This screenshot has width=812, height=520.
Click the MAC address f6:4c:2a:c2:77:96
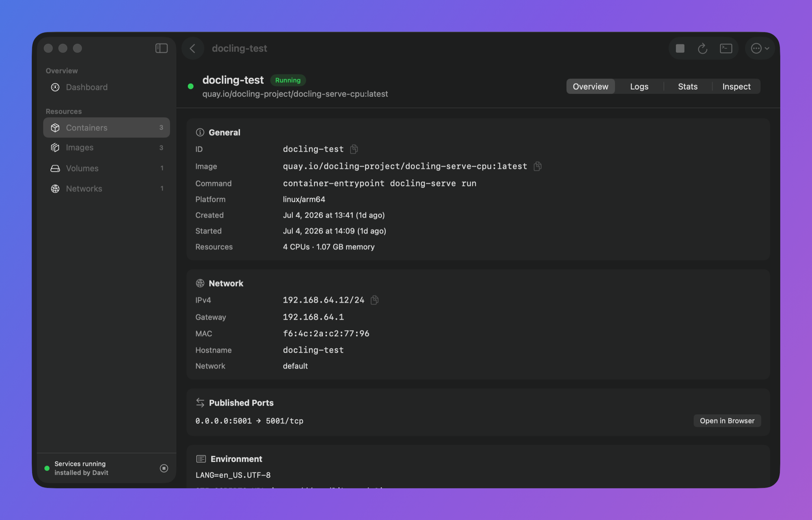pos(326,333)
